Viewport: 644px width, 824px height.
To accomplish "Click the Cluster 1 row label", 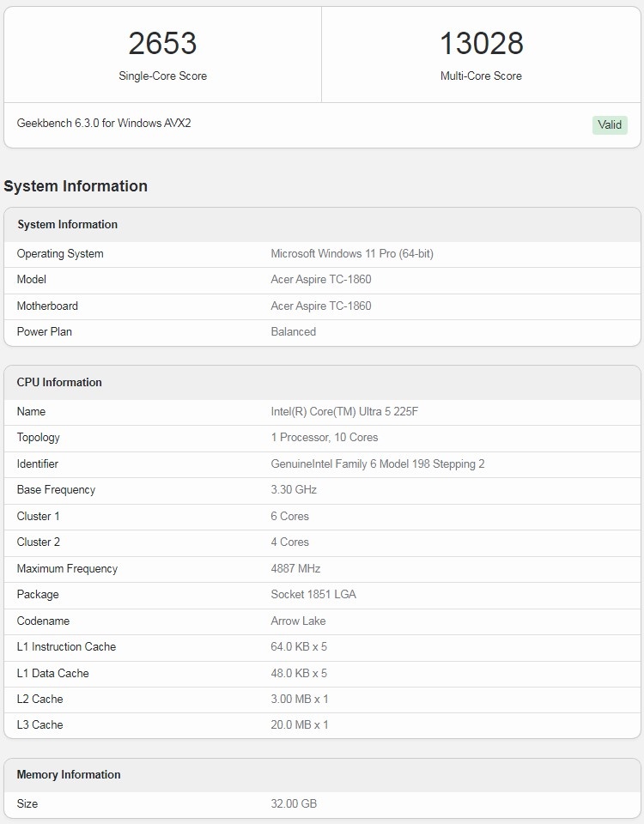I will click(39, 516).
